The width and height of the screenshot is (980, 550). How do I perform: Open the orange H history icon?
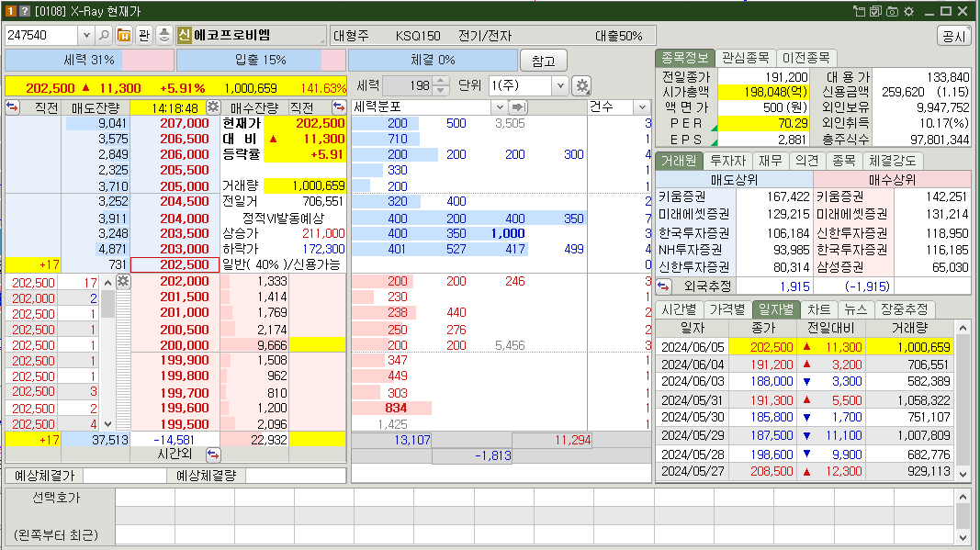(x=124, y=36)
